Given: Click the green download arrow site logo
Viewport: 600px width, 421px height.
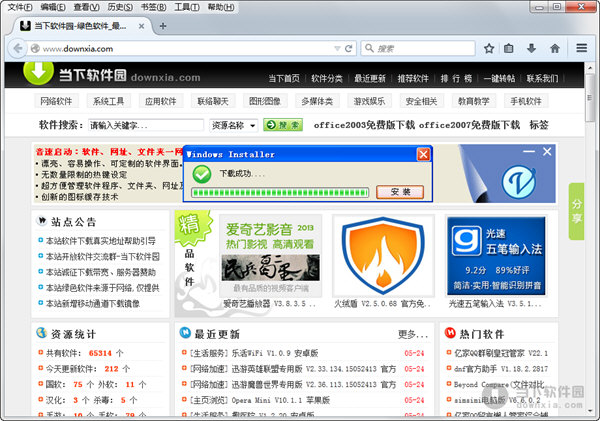Looking at the screenshot, I should 38,73.
